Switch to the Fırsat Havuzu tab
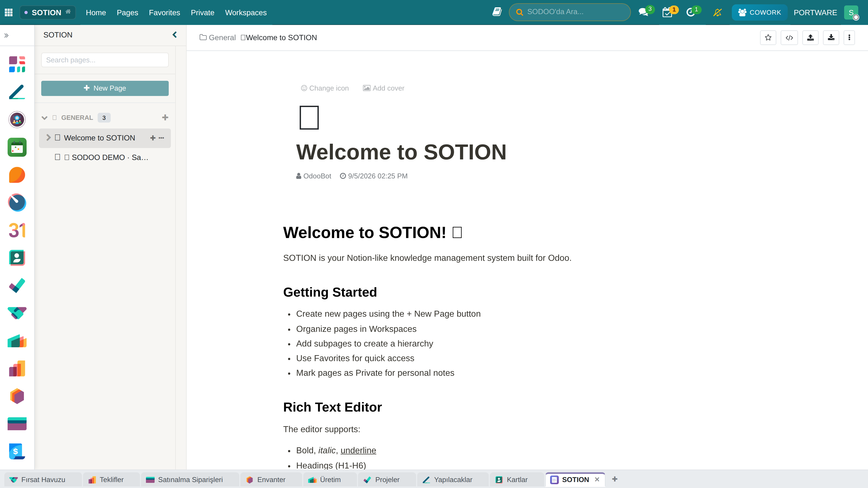Viewport: 868px width, 488px height. [43, 480]
